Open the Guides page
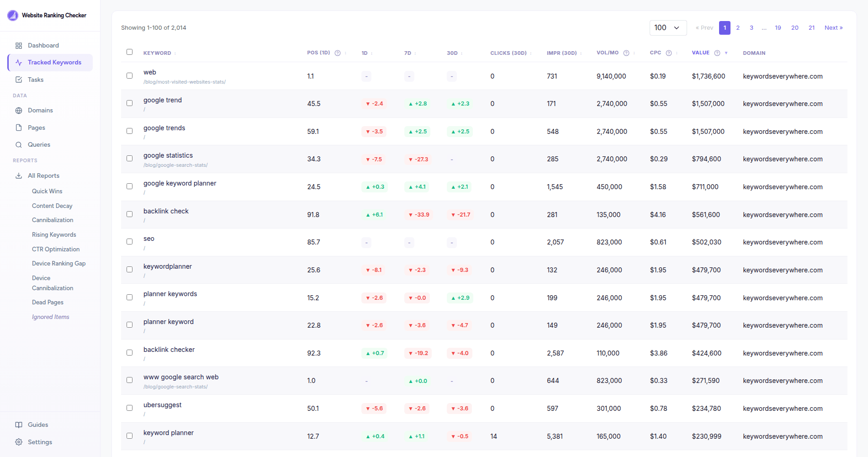The height and width of the screenshot is (457, 868). (x=50, y=425)
